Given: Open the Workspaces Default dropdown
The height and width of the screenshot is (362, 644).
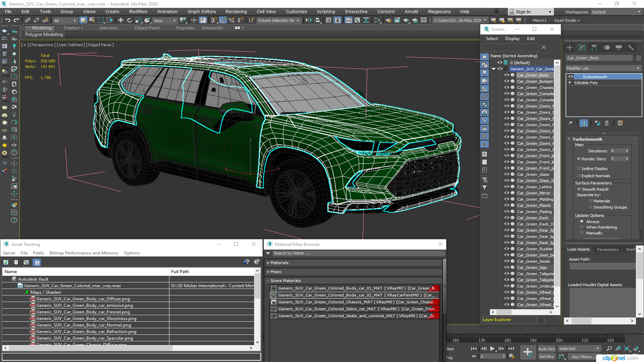Looking at the screenshot, I should 616,12.
